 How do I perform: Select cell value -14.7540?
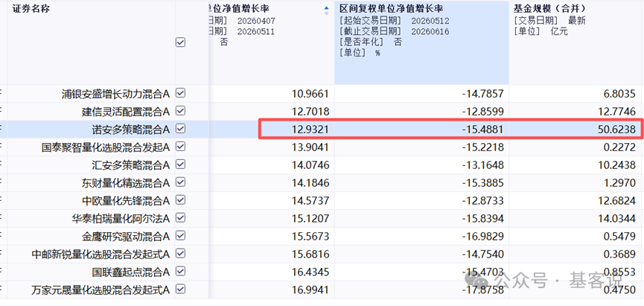pos(482,255)
